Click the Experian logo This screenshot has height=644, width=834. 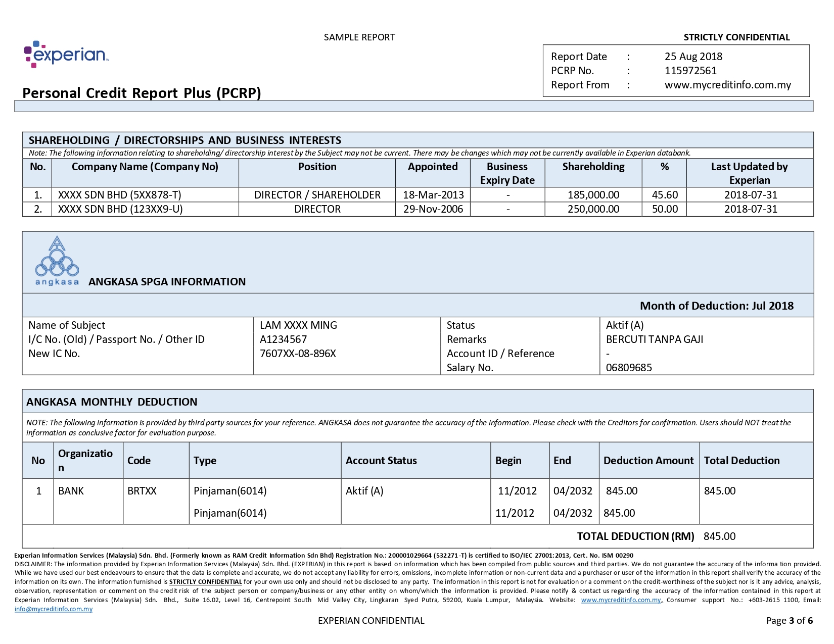click(66, 54)
